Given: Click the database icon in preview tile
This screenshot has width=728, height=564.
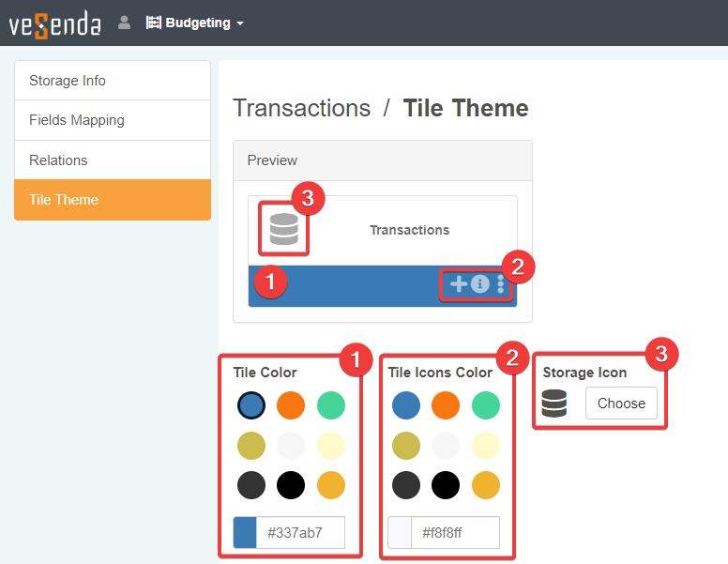Looking at the screenshot, I should pos(283,230).
